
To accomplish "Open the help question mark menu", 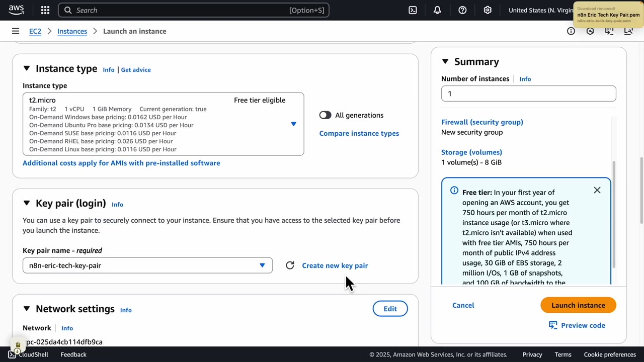I will pos(462,10).
